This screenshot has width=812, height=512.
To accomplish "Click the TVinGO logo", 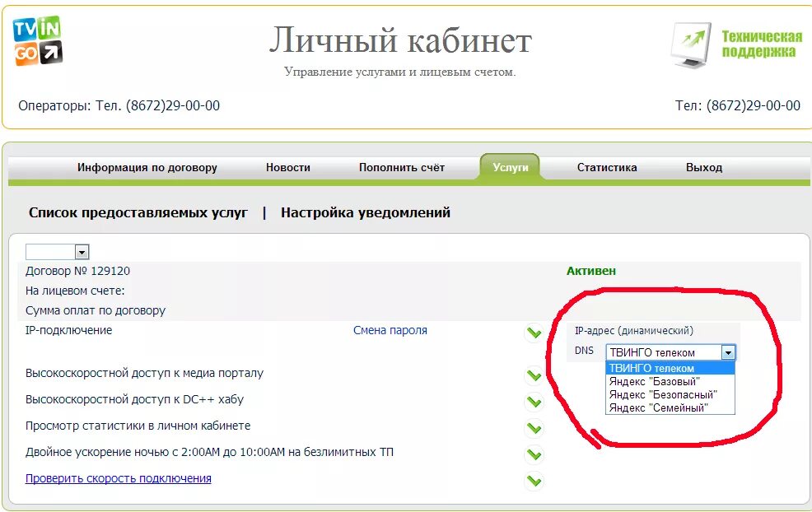I will pos(37,41).
